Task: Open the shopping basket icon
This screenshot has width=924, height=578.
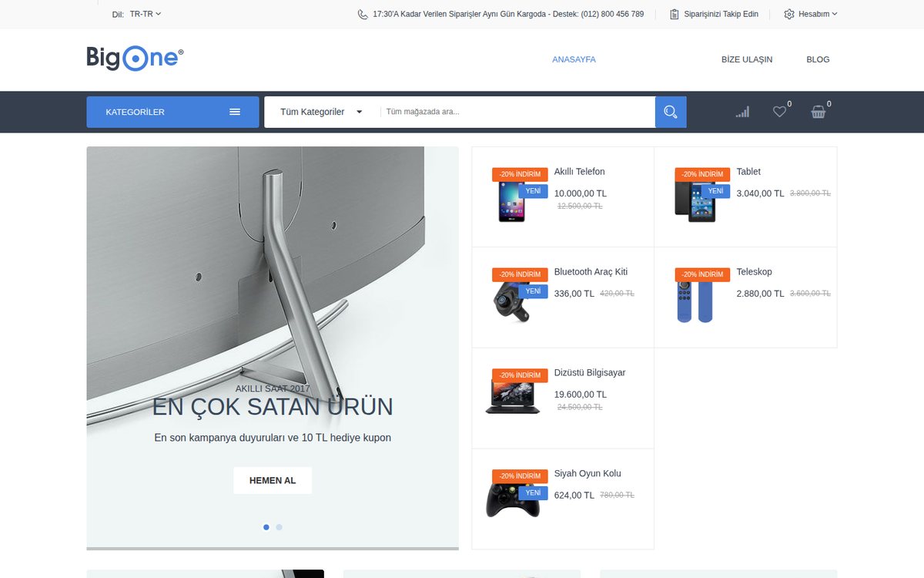Action: tap(819, 112)
